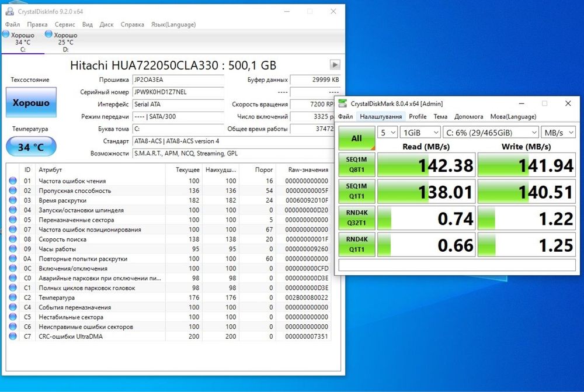The width and height of the screenshot is (584, 392).
Task: Click status orb for attribute 01 row
Action: coord(13,181)
